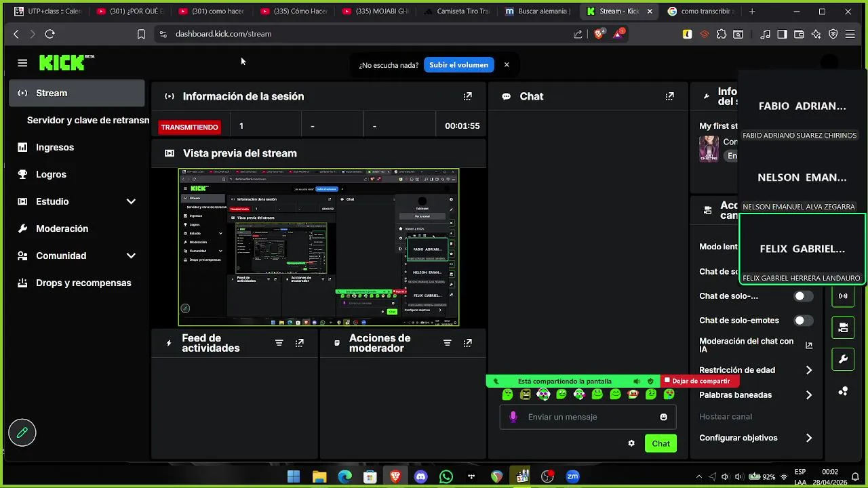Click the TRANSMITIENDO status badge
868x488 pixels.
pyautogui.click(x=189, y=127)
